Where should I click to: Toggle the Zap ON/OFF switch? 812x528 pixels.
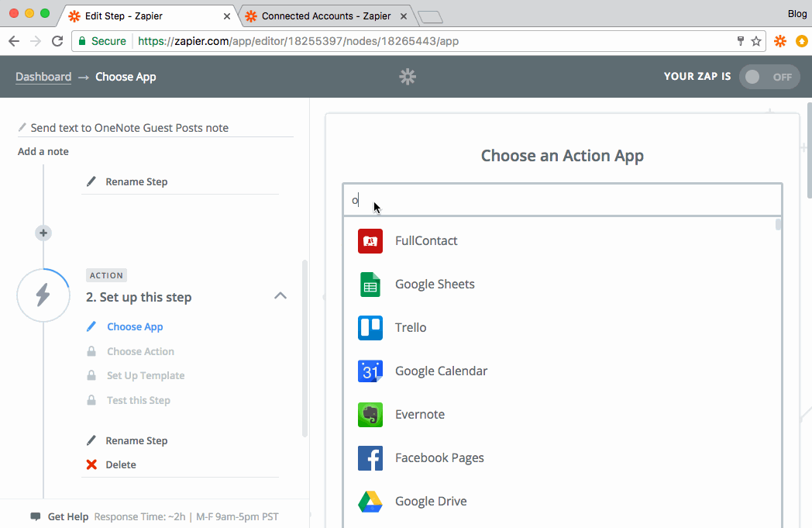(769, 77)
